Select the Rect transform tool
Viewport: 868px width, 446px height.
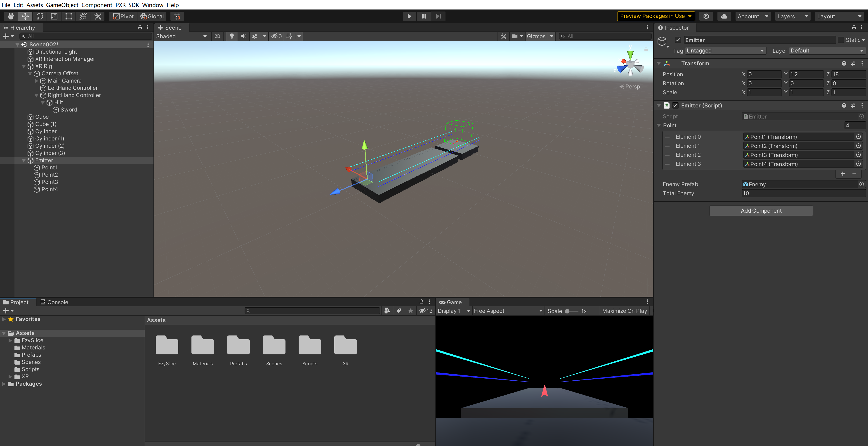pyautogui.click(x=69, y=16)
